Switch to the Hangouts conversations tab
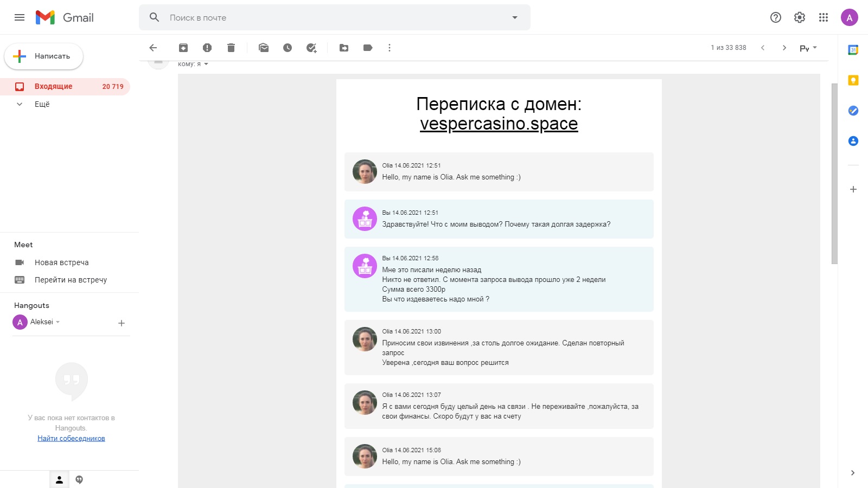The image size is (868, 488). [x=79, y=480]
